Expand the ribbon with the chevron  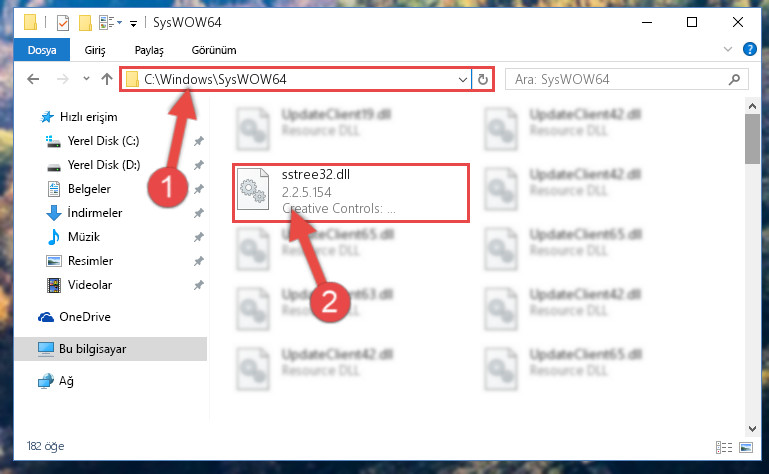pyautogui.click(x=728, y=49)
